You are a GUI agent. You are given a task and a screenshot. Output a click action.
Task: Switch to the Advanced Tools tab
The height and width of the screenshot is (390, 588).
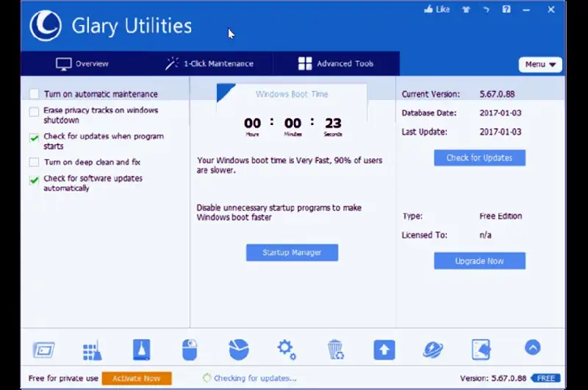pos(336,63)
